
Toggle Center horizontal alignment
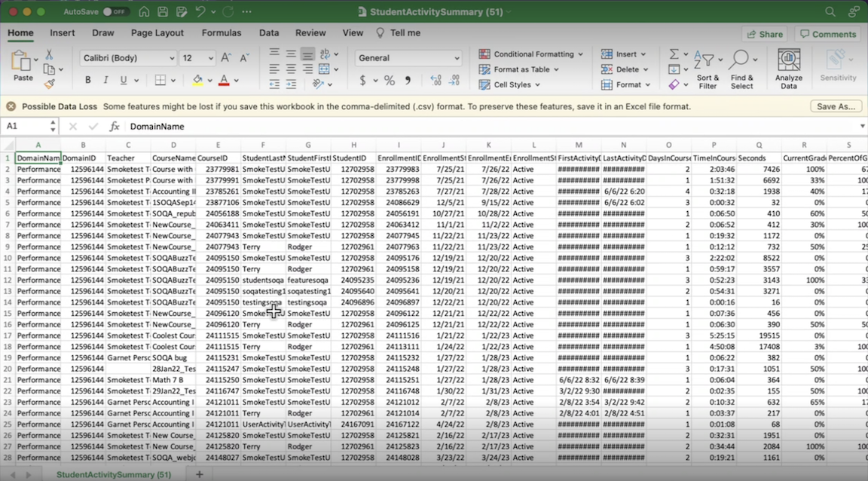click(291, 69)
